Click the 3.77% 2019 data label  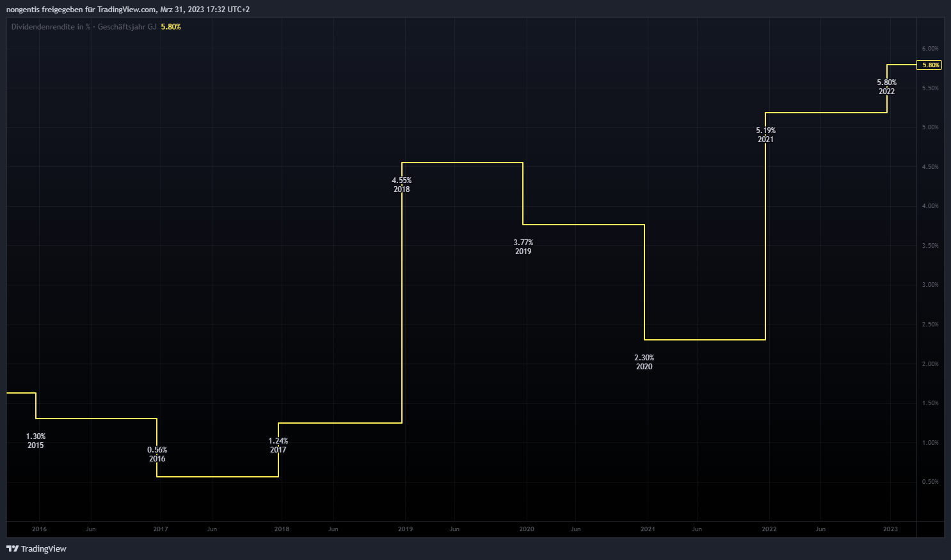(x=523, y=247)
